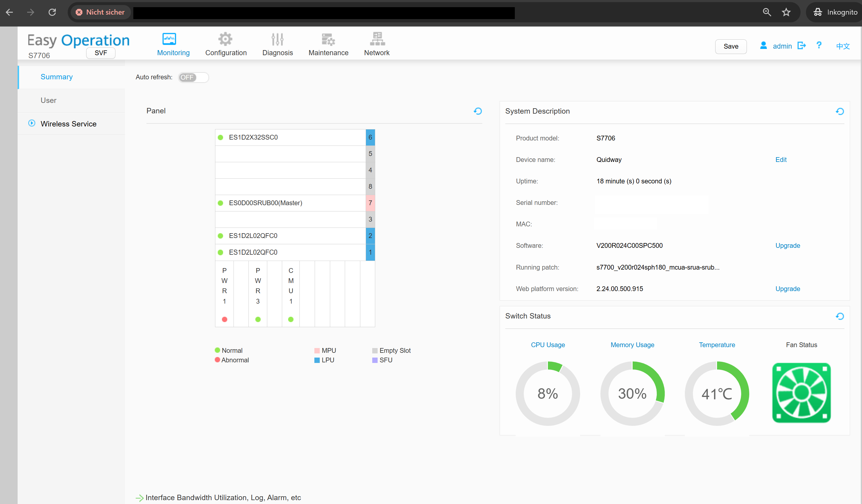Open help via question mark icon

point(818,45)
